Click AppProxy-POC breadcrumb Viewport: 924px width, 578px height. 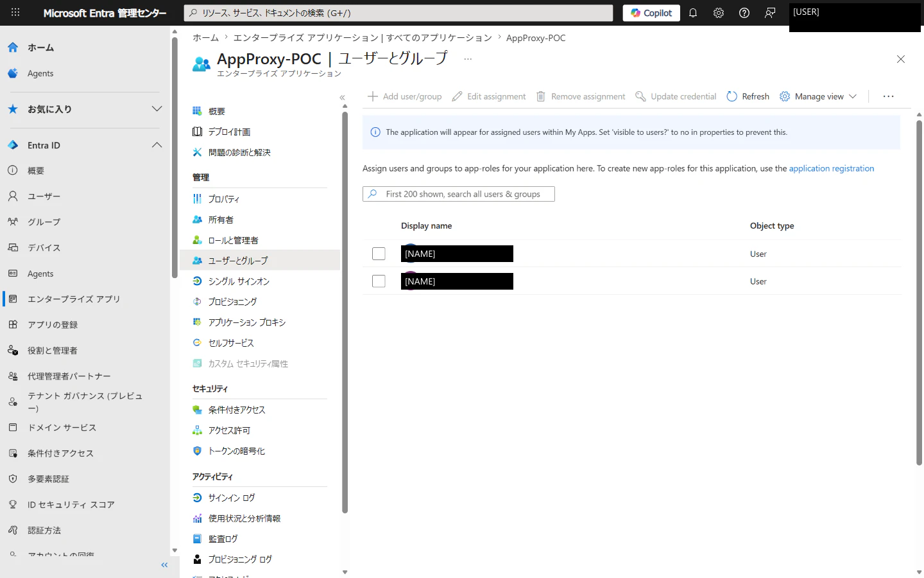(536, 38)
